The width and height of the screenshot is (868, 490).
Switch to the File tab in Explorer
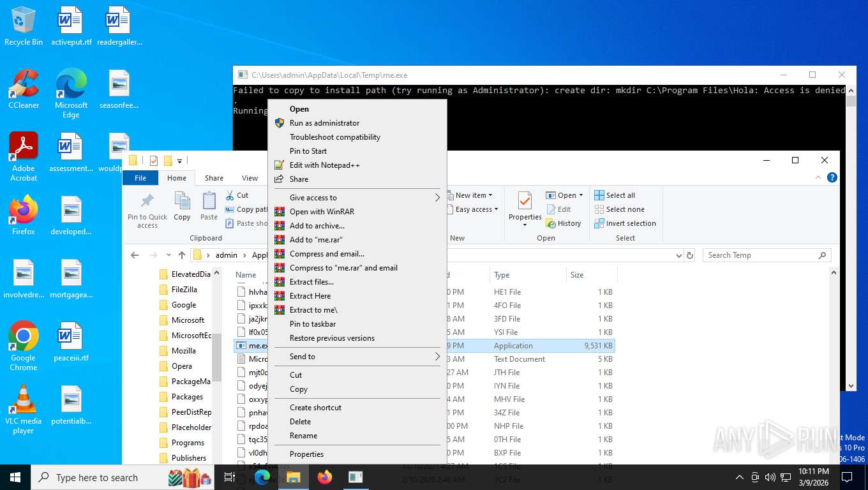(140, 178)
